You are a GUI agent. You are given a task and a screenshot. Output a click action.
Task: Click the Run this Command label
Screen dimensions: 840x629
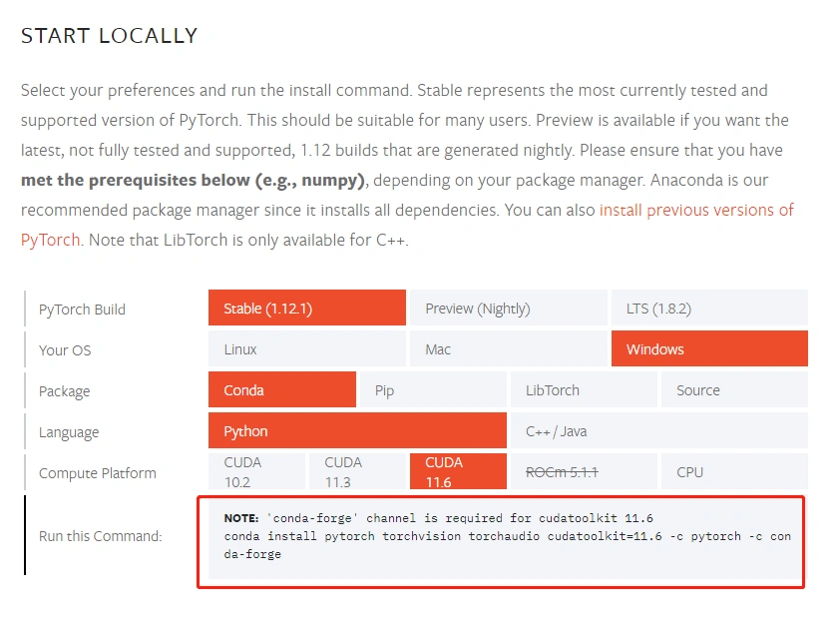pyautogui.click(x=100, y=536)
